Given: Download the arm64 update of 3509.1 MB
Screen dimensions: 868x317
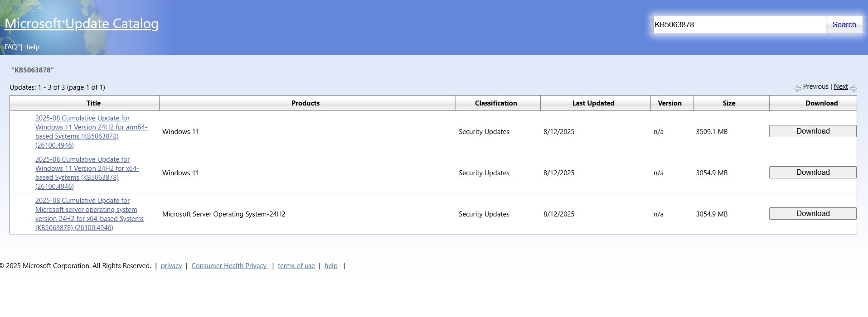Looking at the screenshot, I should [813, 131].
